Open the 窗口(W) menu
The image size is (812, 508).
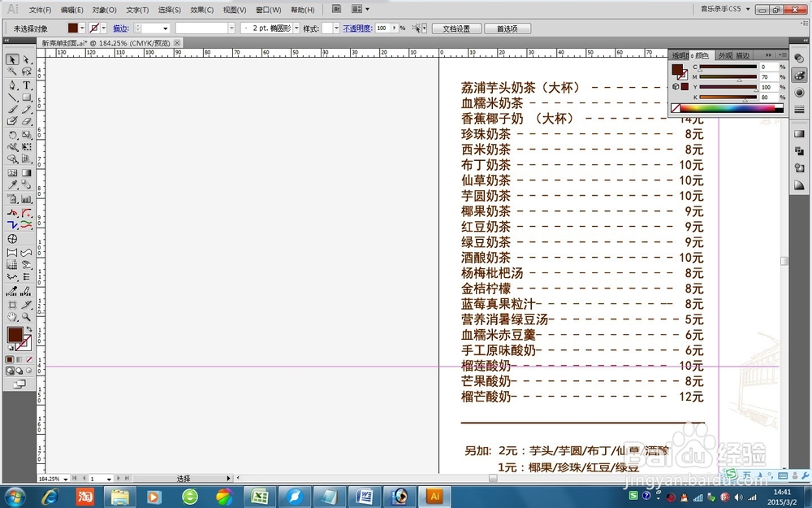(x=268, y=10)
